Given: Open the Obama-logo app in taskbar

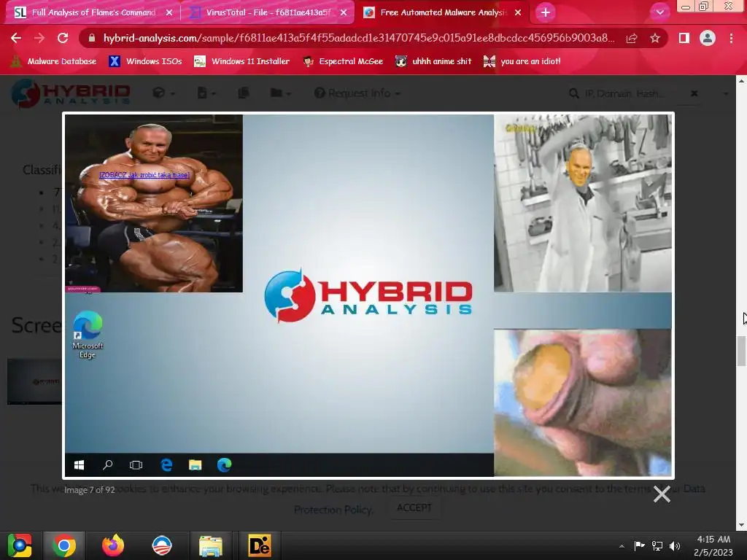Looking at the screenshot, I should tap(161, 545).
